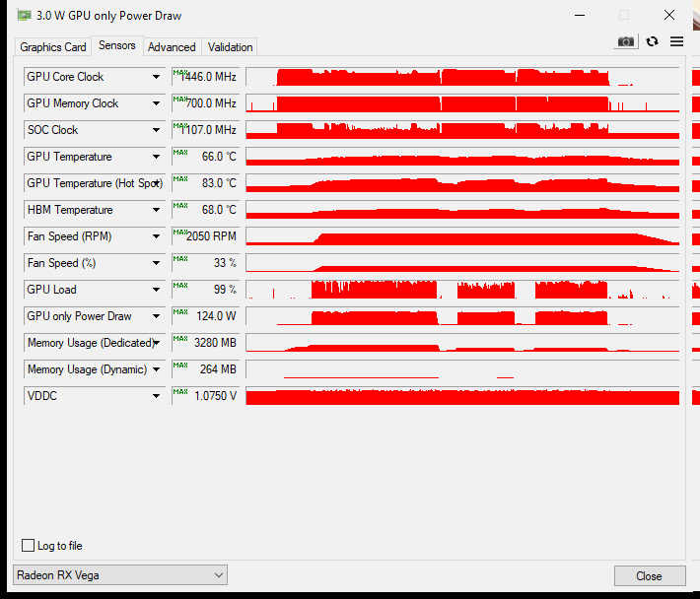Click the GPU Load history graph

(x=462, y=290)
